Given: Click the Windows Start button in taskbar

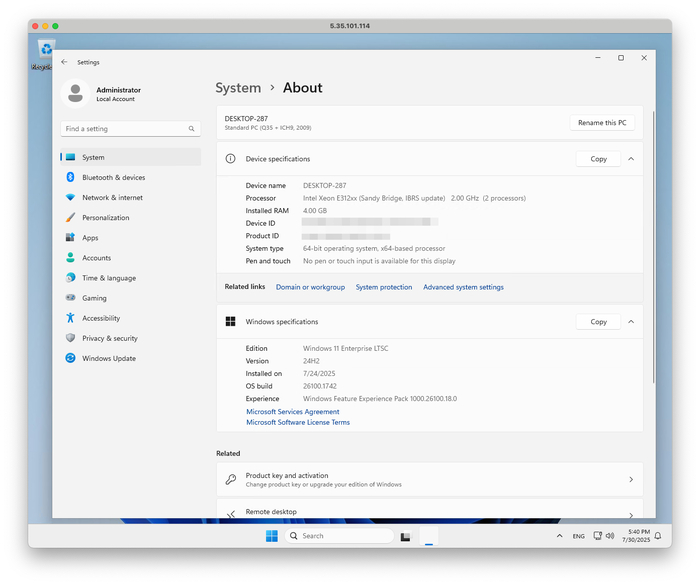Looking at the screenshot, I should [x=272, y=536].
